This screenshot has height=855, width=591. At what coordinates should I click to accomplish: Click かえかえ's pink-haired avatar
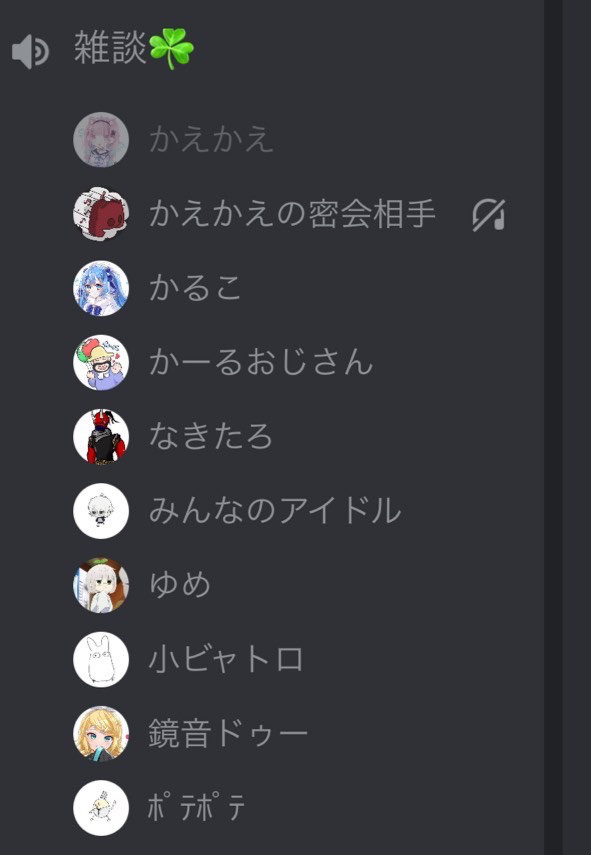[101, 140]
